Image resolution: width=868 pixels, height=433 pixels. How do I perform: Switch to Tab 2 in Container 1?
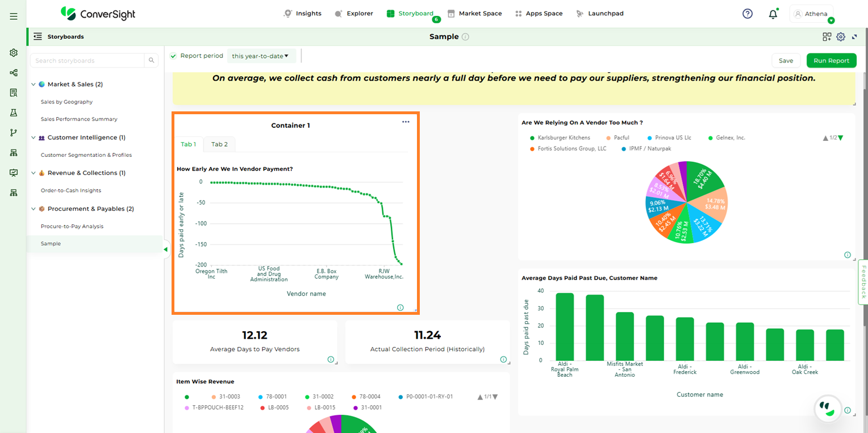(219, 144)
